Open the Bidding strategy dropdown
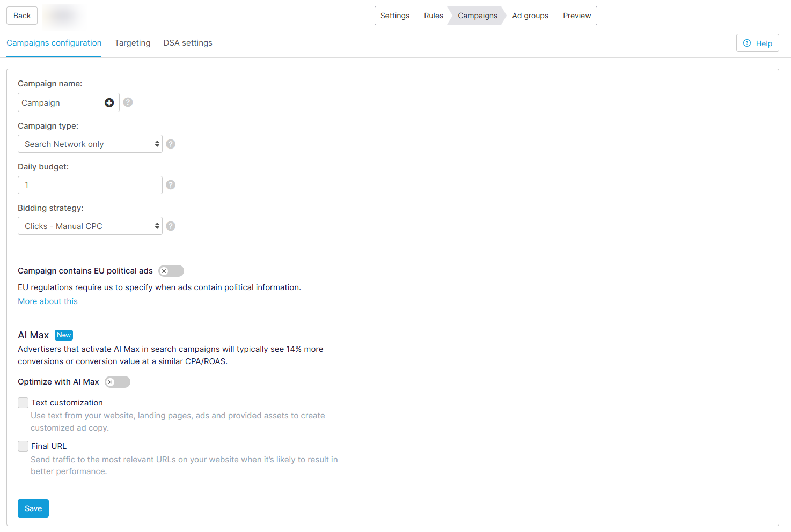The image size is (791, 532). (90, 226)
